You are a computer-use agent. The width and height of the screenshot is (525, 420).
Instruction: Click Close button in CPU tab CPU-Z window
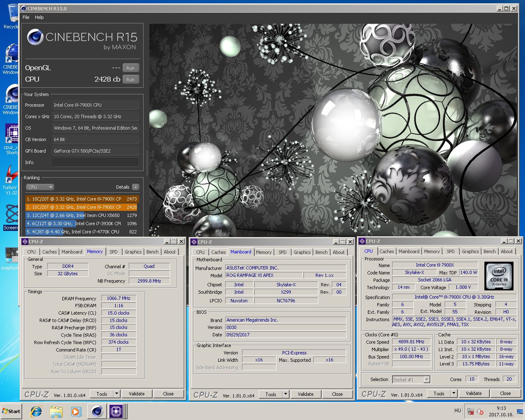505,393
